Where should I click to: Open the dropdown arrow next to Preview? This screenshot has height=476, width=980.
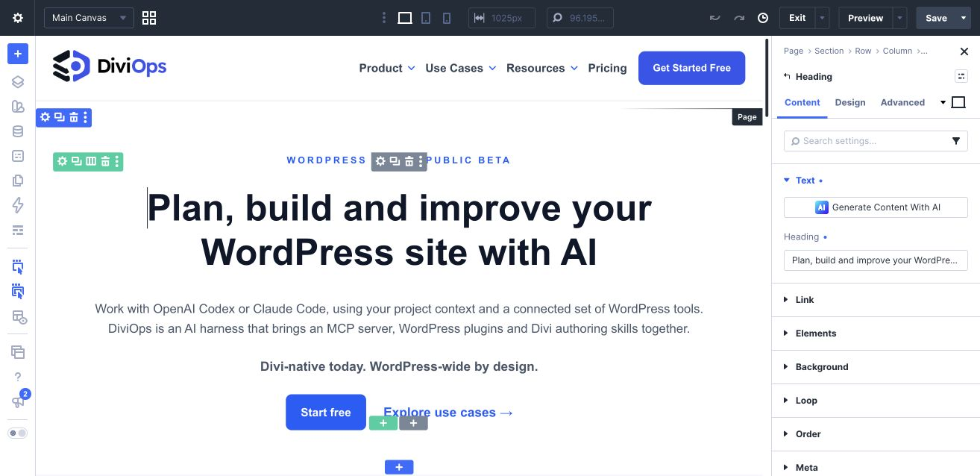pos(899,18)
